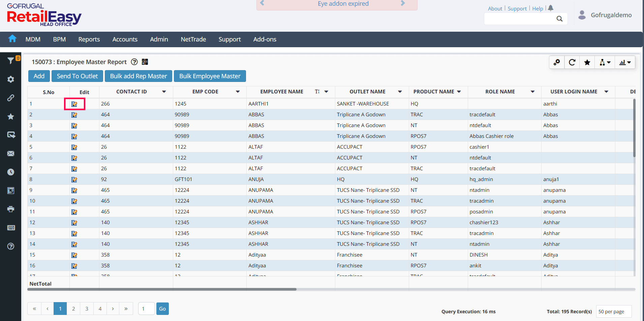Screen dimensions: 644x321
Task: Open the NetTrade menu
Action: tap(193, 39)
